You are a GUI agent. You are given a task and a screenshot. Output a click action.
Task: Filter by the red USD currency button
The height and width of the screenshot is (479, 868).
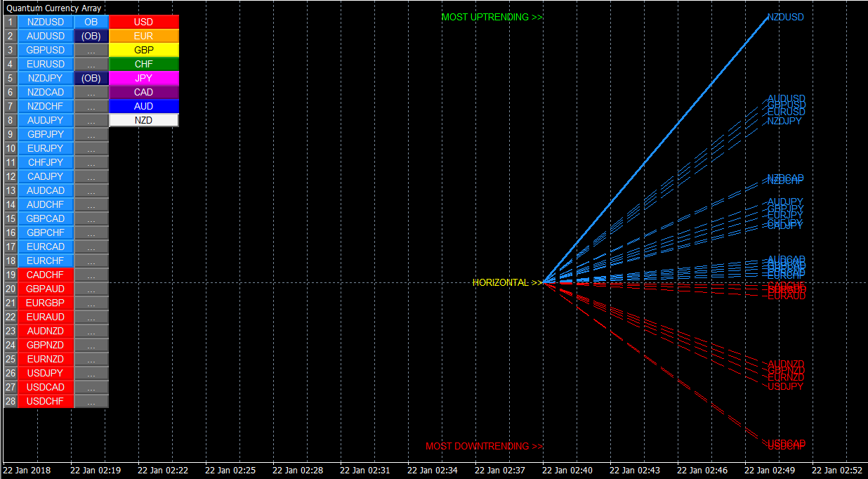(144, 22)
